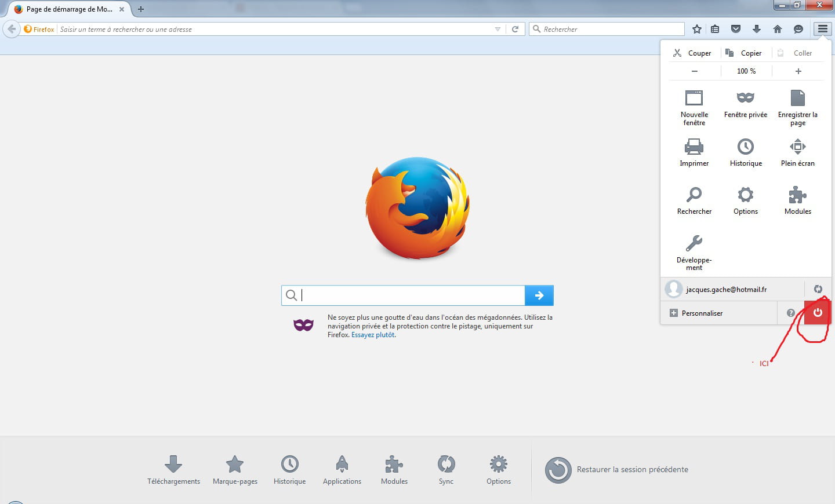This screenshot has width=835, height=504.
Task: Toggle Plein écran in menu panel
Action: point(798,152)
